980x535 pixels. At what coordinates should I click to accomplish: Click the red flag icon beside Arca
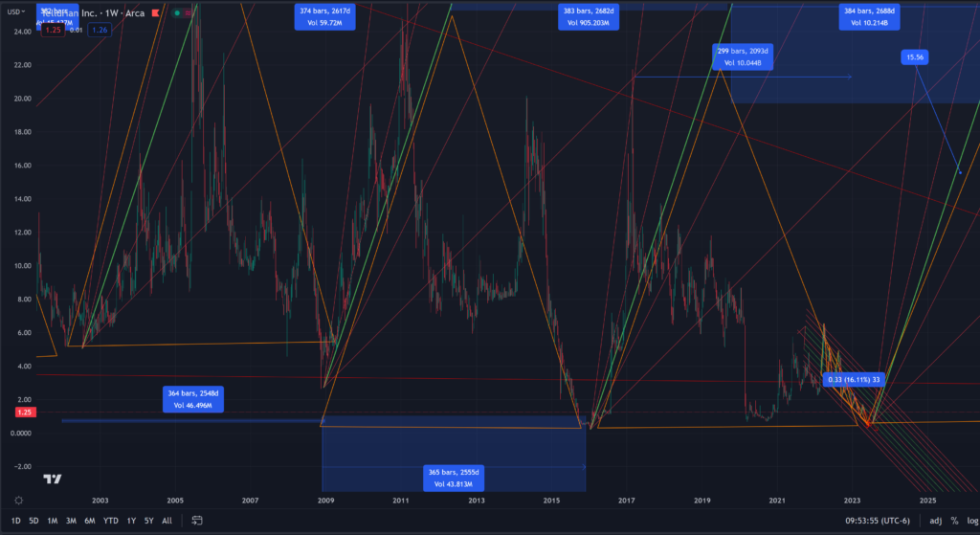coord(153,13)
